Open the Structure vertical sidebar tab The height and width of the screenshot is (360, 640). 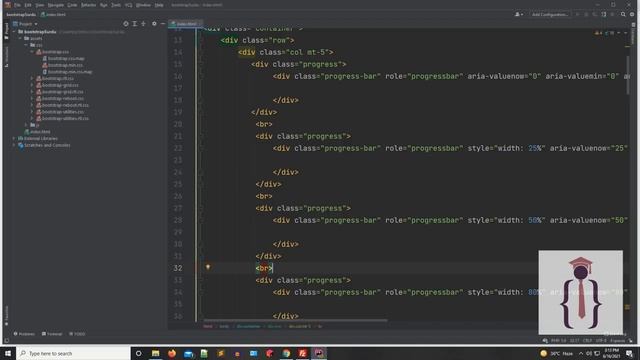pos(7,56)
